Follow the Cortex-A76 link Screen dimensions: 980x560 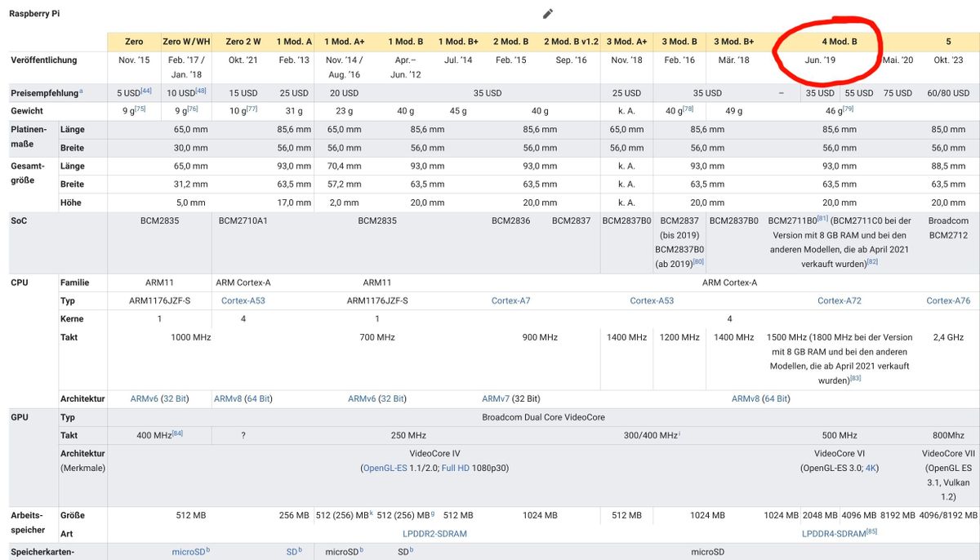(x=948, y=301)
